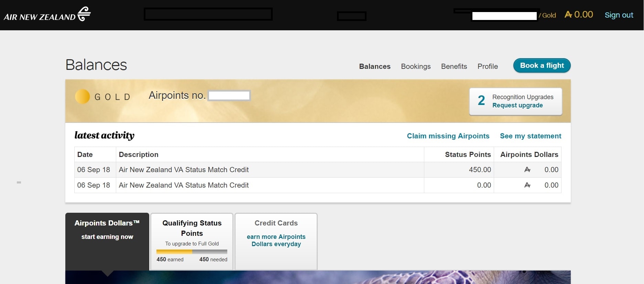Click the Date column header
This screenshot has width=644, height=284.
pyautogui.click(x=95, y=155)
